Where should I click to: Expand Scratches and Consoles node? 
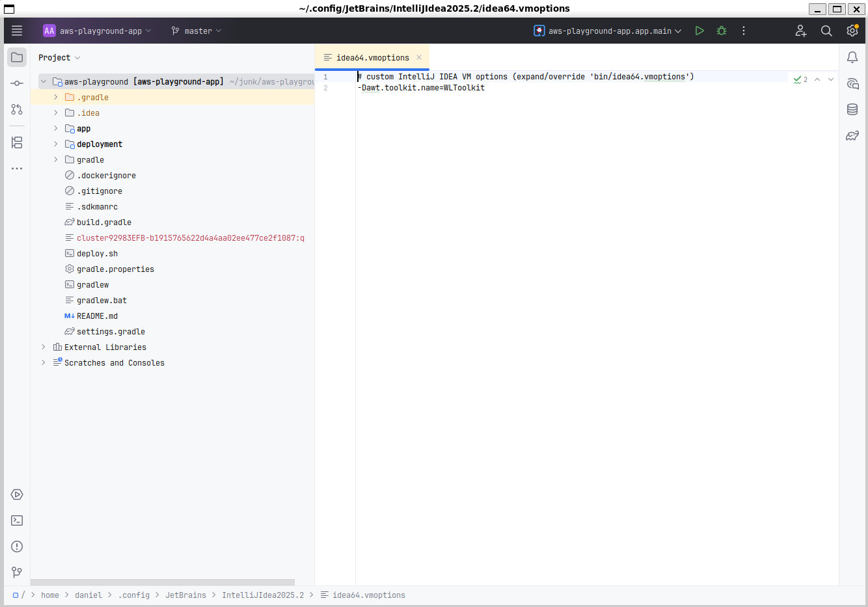pyautogui.click(x=44, y=363)
